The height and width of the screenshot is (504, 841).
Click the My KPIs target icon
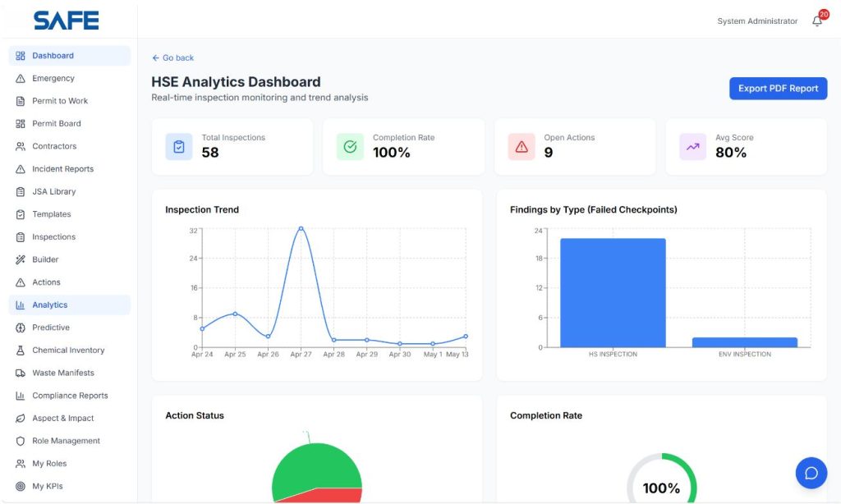(21, 486)
